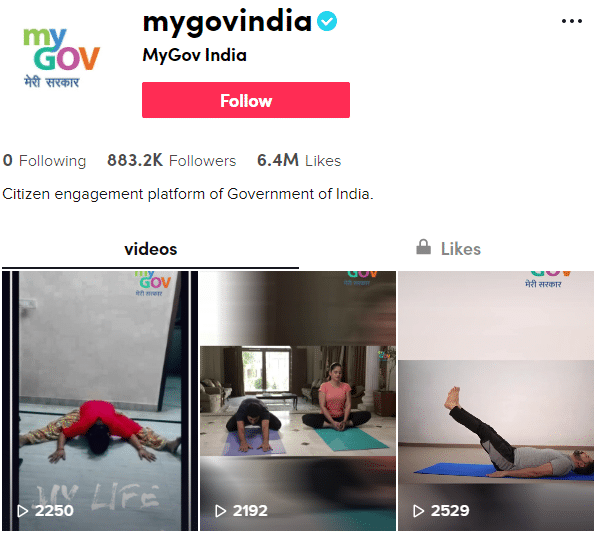Click play icon on the 2250 views video
The image size is (597, 533).
(x=22, y=511)
